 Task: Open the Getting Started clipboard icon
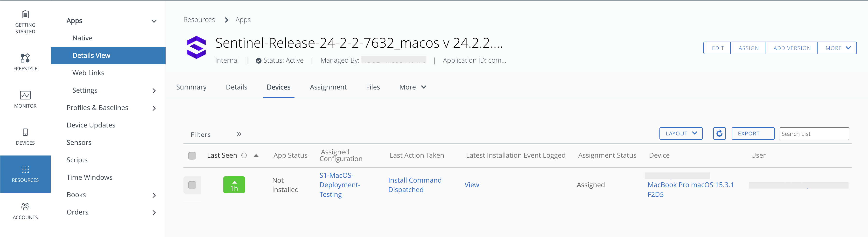pyautogui.click(x=25, y=14)
